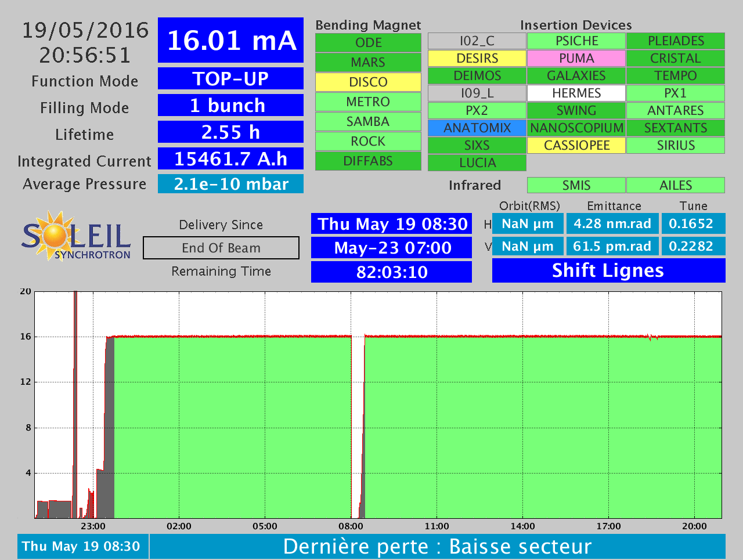Click the PSICHE beamline status box
743x560 pixels.
(x=576, y=41)
